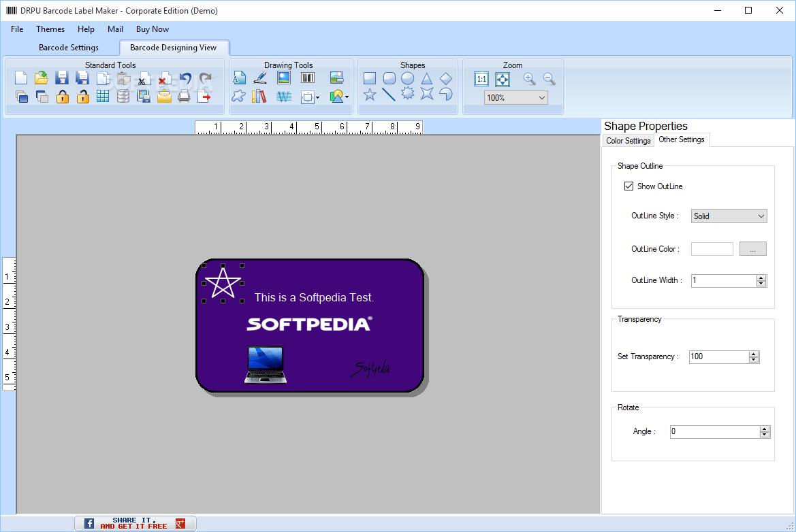Open the Themes menu
This screenshot has width=796, height=532.
tap(50, 29)
